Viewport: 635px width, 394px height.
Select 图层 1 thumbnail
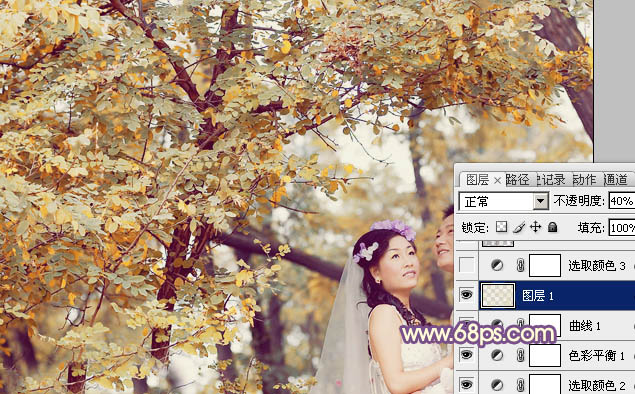(498, 295)
